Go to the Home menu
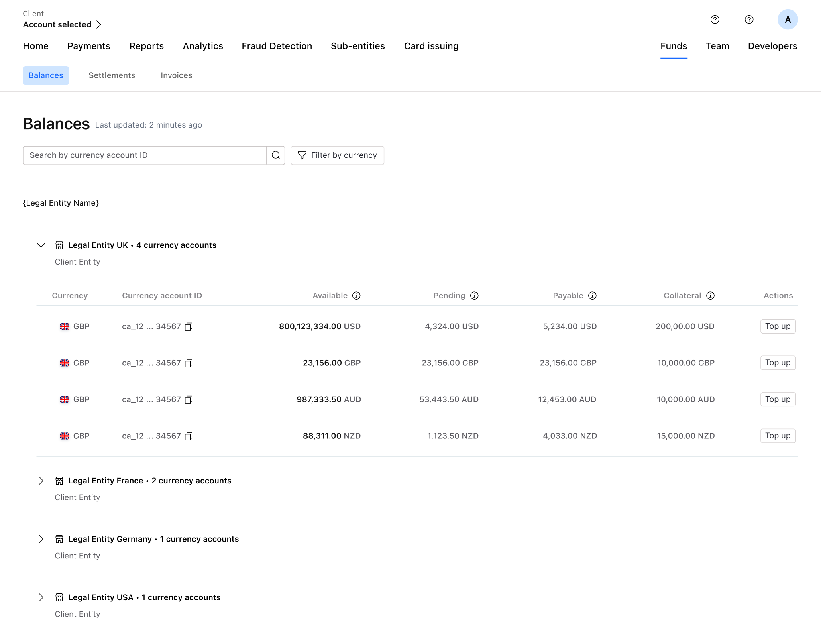The width and height of the screenshot is (821, 644). pyautogui.click(x=36, y=46)
